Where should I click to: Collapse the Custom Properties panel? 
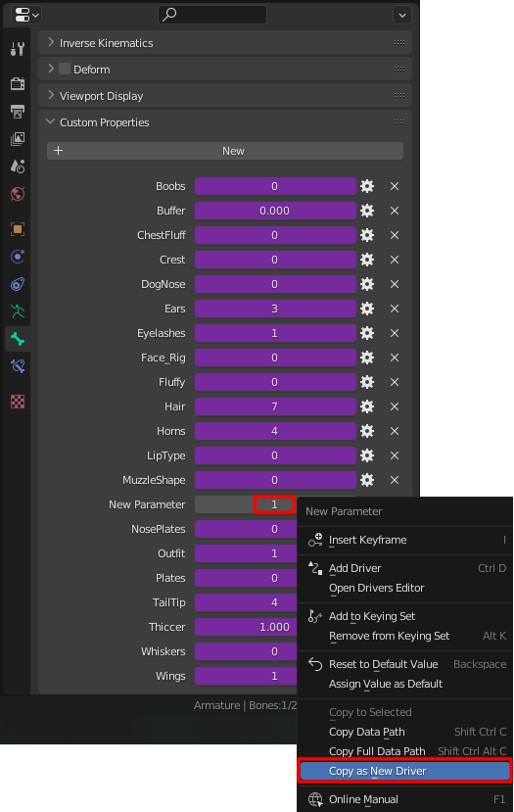point(51,122)
